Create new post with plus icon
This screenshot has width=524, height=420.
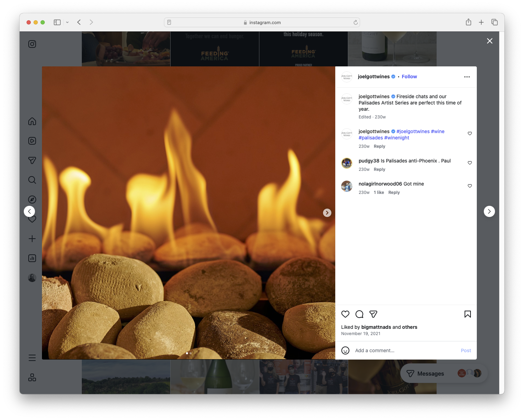32,239
